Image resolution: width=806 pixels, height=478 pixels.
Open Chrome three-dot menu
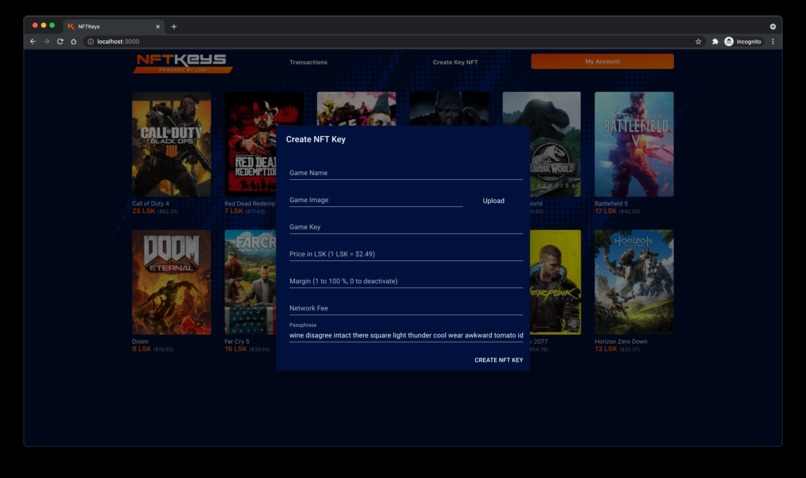(x=773, y=42)
